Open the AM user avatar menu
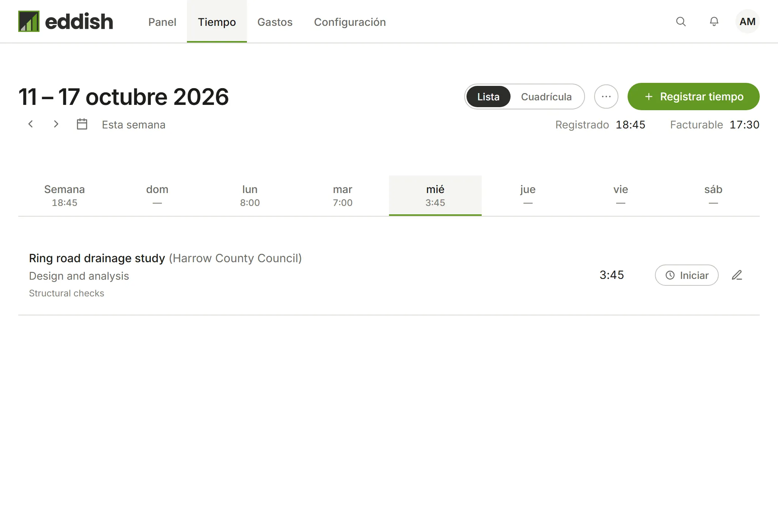This screenshot has height=532, width=778. pos(747,22)
